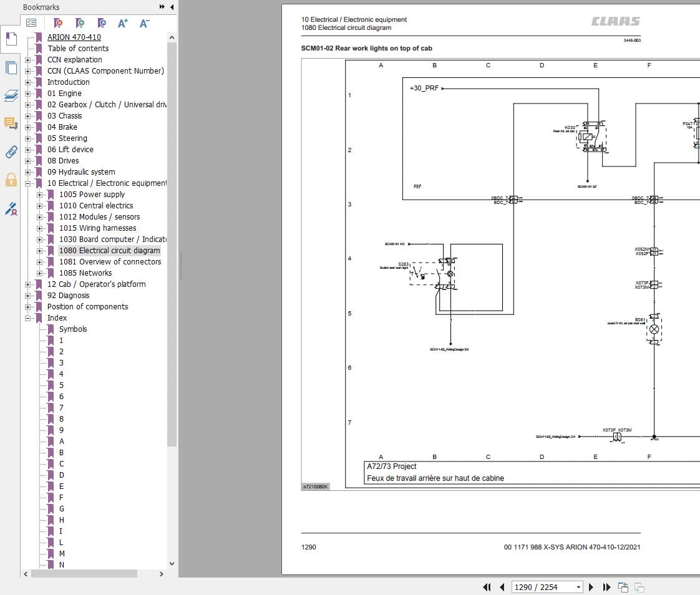Image resolution: width=700 pixels, height=595 pixels.
Task: Open the Security lock icon
Action: click(x=11, y=180)
